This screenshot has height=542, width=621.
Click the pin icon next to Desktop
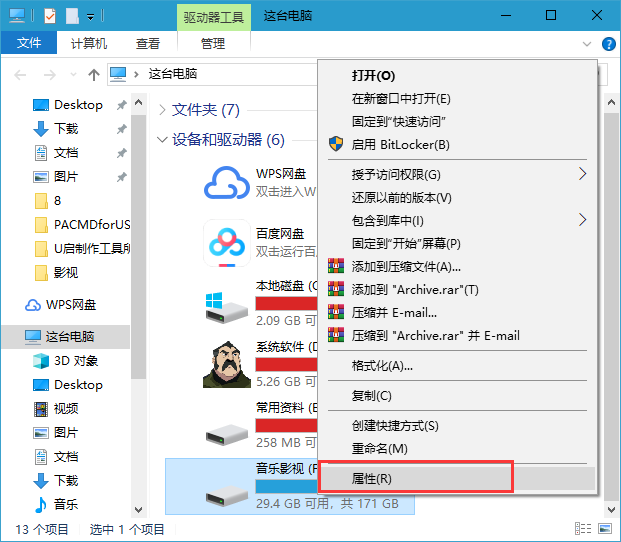122,105
